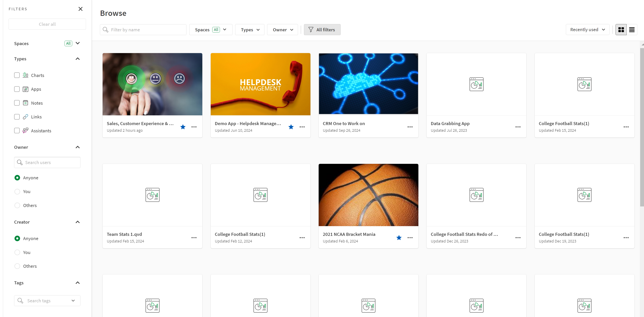Switch to list view

[x=632, y=29]
